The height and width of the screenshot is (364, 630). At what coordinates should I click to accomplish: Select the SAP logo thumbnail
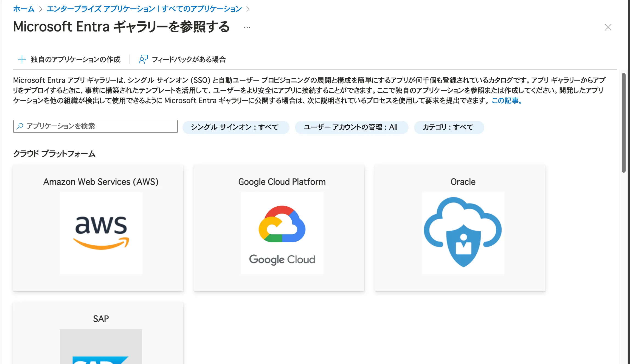click(x=101, y=346)
